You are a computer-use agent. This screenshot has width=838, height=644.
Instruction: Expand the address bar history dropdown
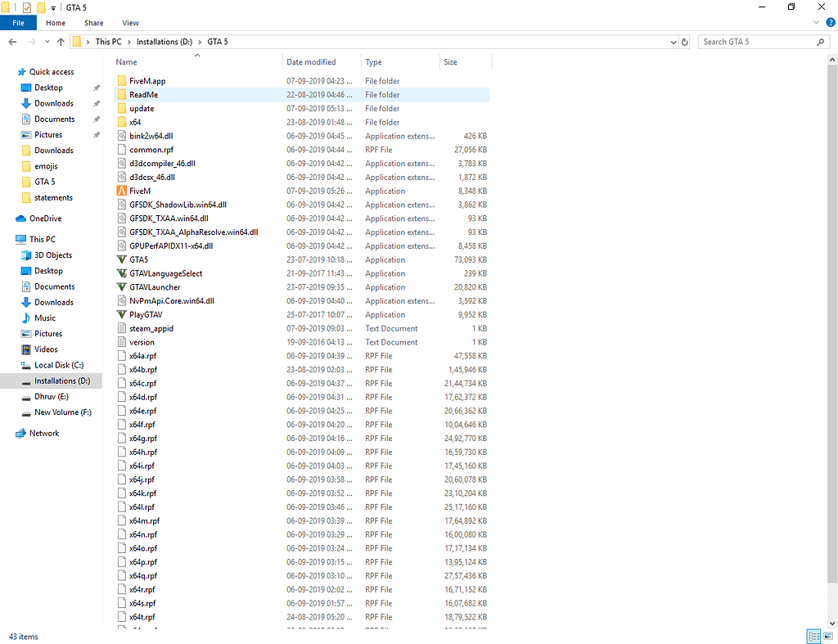(x=674, y=42)
